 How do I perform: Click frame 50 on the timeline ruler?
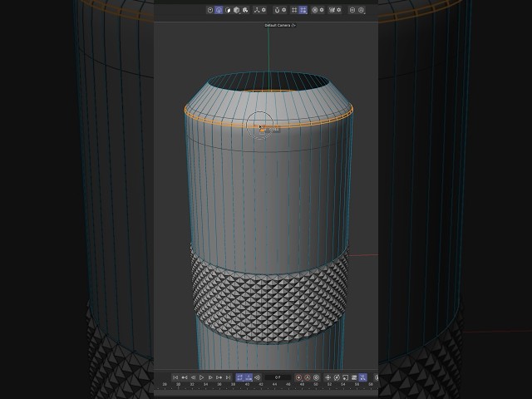coord(316,384)
